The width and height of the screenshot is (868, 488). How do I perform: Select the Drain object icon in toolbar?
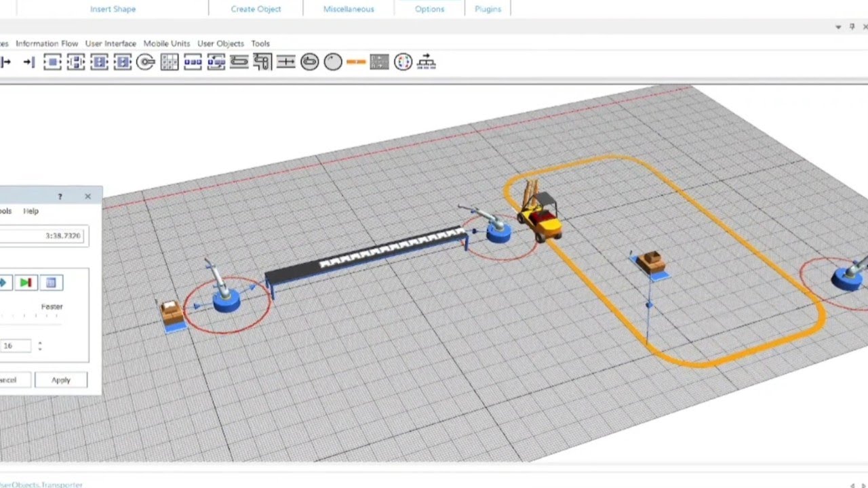click(x=28, y=62)
